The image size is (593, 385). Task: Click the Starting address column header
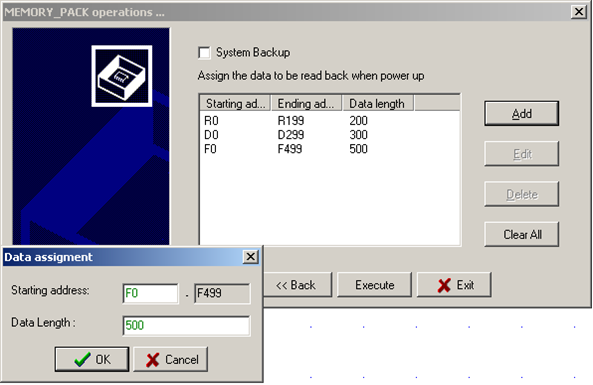(x=235, y=103)
